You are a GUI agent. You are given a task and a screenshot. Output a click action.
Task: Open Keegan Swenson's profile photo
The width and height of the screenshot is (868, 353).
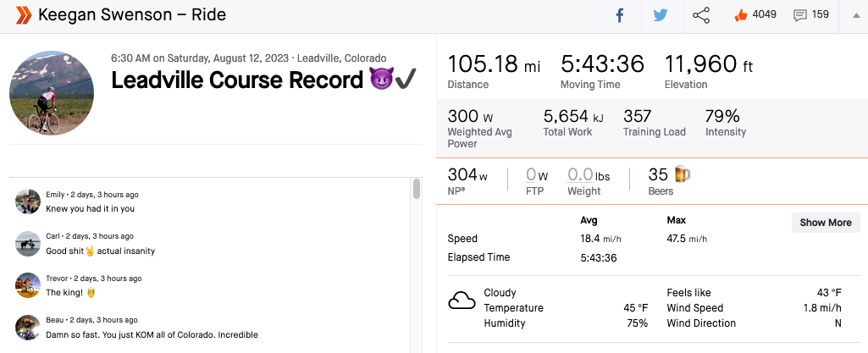(51, 92)
